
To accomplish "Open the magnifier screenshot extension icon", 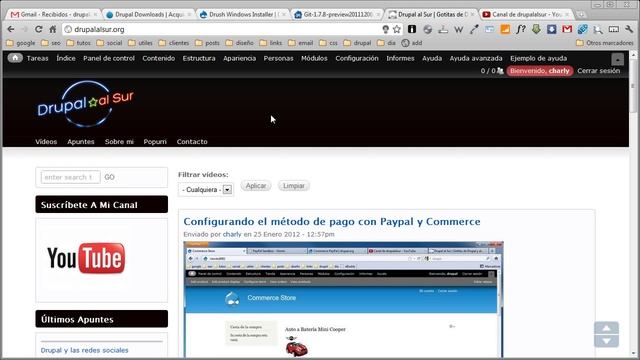I will pyautogui.click(x=598, y=29).
